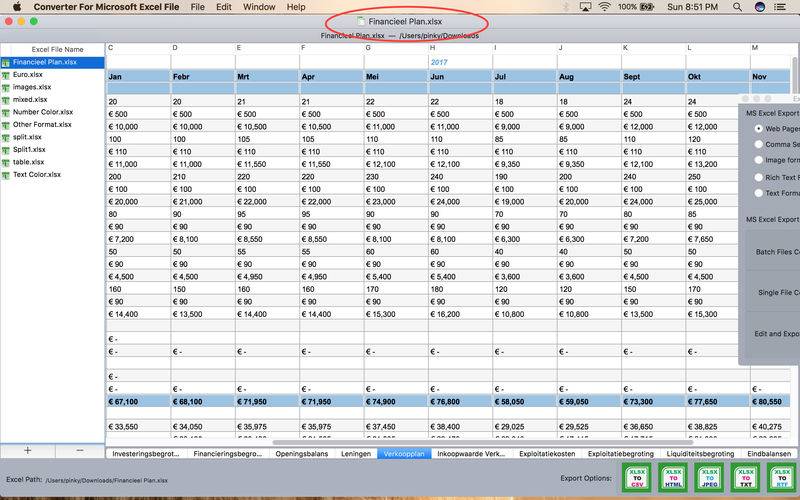This screenshot has height=500, width=800.
Task: Open the Edit menu
Action: [223, 7]
